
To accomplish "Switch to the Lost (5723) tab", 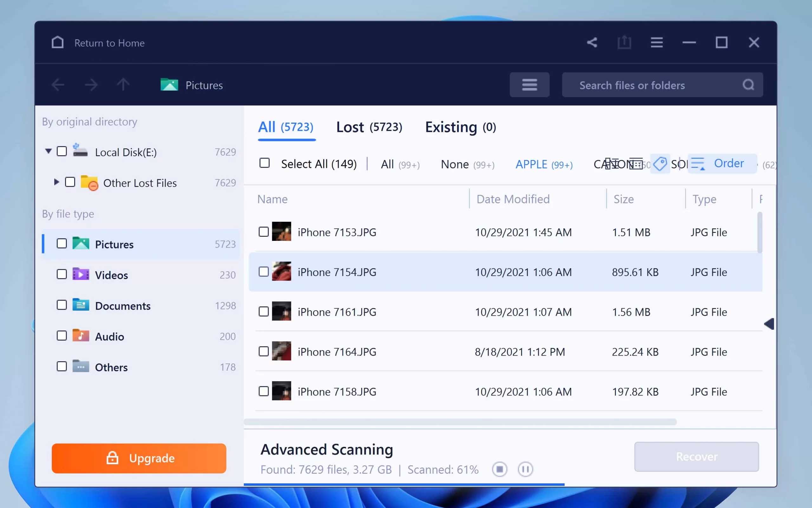I will coord(369,127).
